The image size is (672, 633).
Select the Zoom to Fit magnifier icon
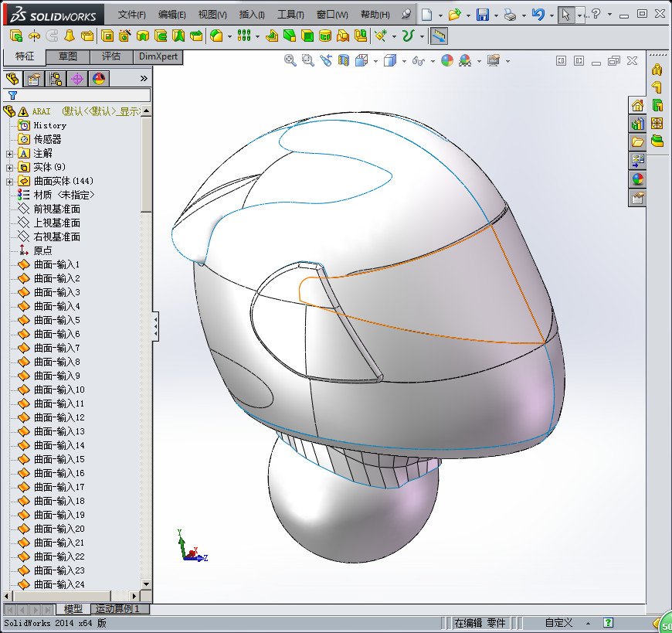point(290,60)
